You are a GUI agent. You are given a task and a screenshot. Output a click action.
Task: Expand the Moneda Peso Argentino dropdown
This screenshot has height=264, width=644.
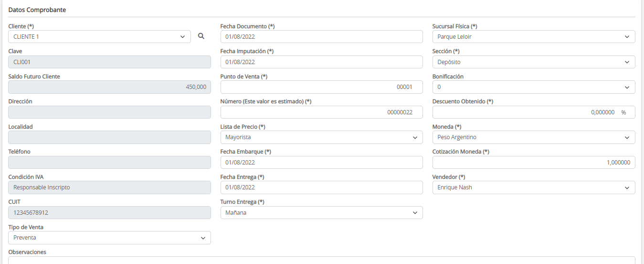533,137
